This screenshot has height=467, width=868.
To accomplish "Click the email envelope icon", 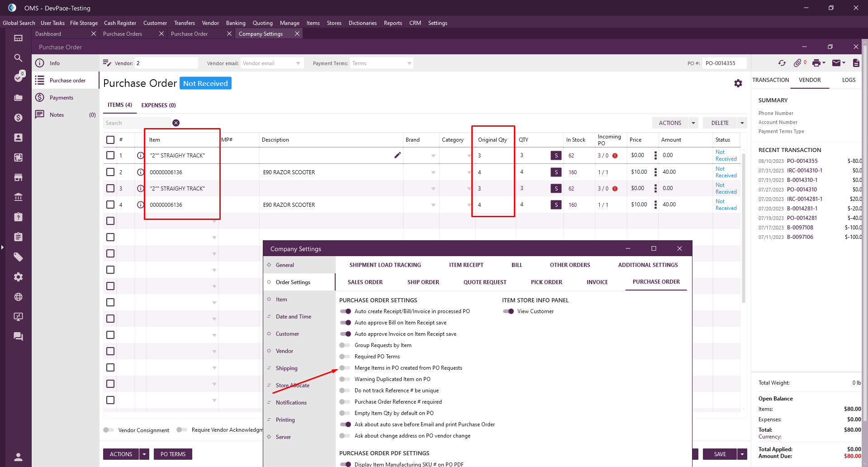I will [x=836, y=63].
